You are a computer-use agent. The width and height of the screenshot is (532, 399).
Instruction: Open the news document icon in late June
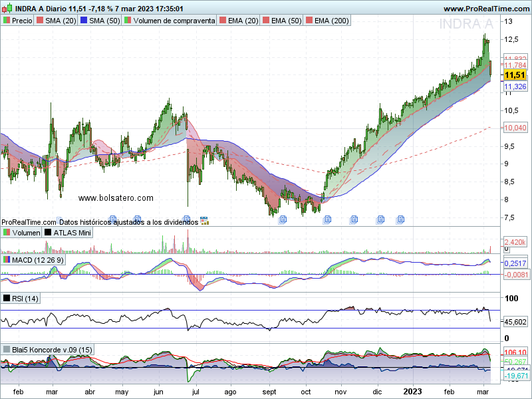coord(186,219)
